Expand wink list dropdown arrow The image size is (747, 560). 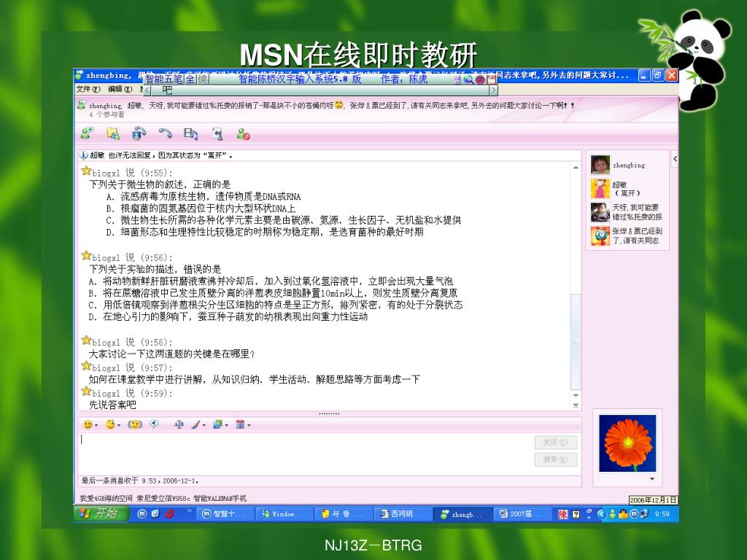pyautogui.click(x=119, y=425)
